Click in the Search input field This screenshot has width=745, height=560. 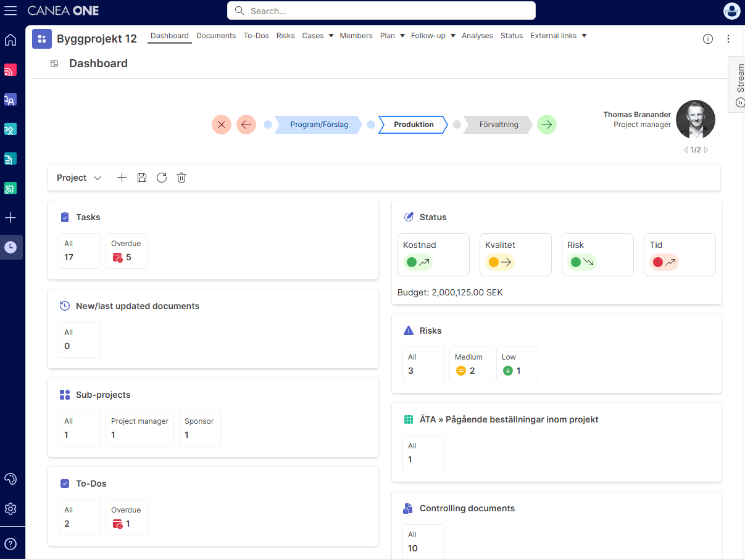pyautogui.click(x=381, y=10)
